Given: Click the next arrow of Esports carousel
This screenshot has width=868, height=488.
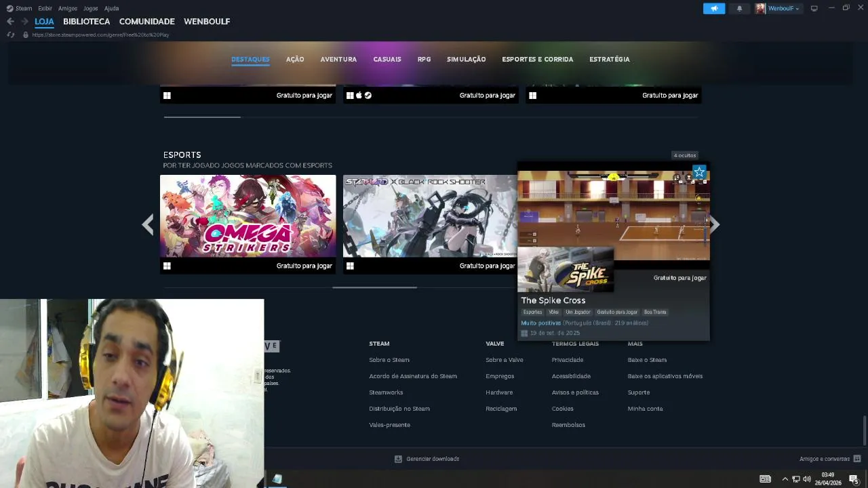Looking at the screenshot, I should click(714, 224).
